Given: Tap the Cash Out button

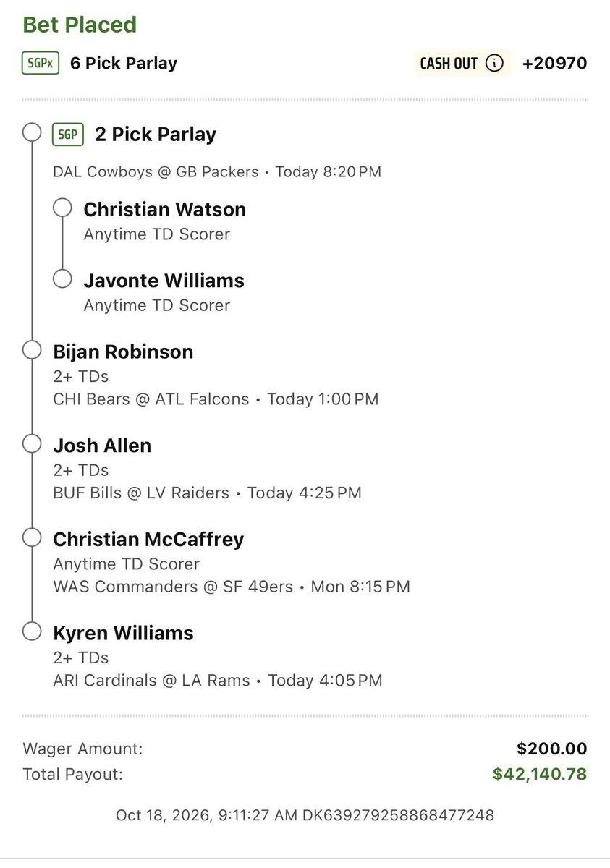Looking at the screenshot, I should click(x=462, y=63).
